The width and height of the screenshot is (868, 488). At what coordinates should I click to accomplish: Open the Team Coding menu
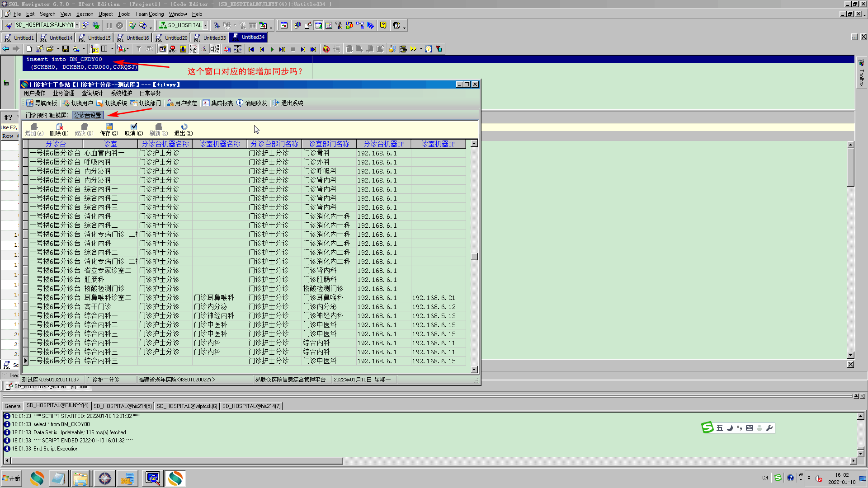[149, 14]
